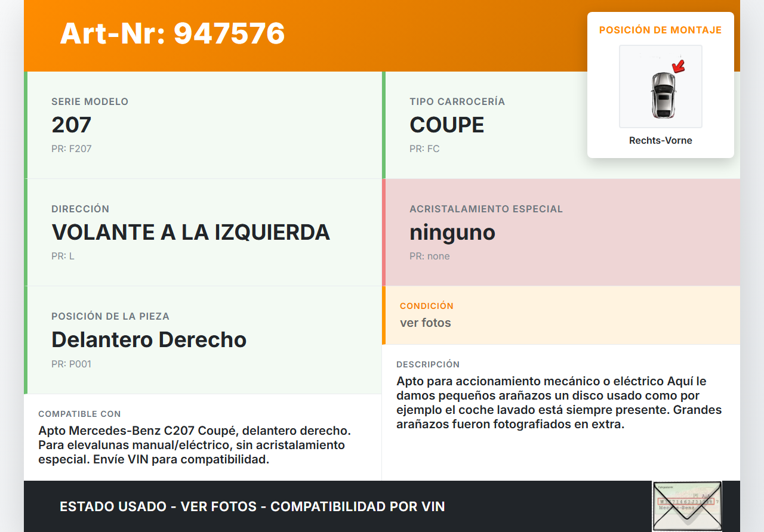Select the description paragraph text

tap(559, 403)
